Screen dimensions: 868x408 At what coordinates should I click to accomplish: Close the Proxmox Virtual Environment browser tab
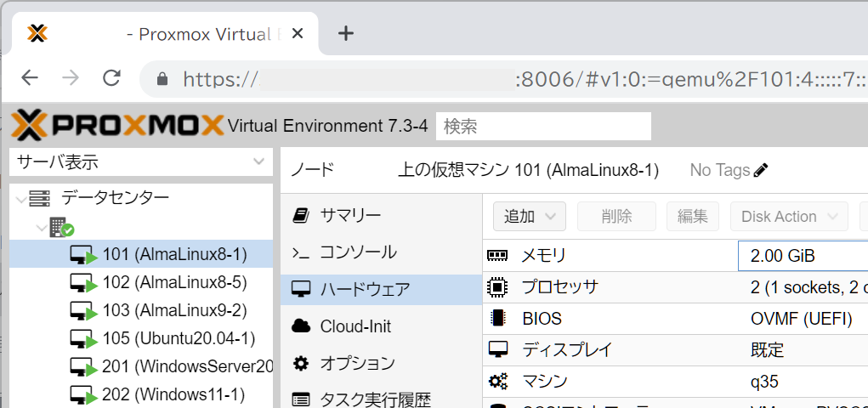pos(298,34)
